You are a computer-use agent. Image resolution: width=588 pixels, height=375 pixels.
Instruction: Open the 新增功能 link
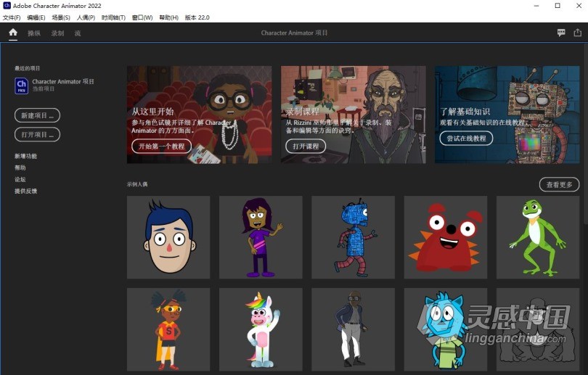click(26, 156)
